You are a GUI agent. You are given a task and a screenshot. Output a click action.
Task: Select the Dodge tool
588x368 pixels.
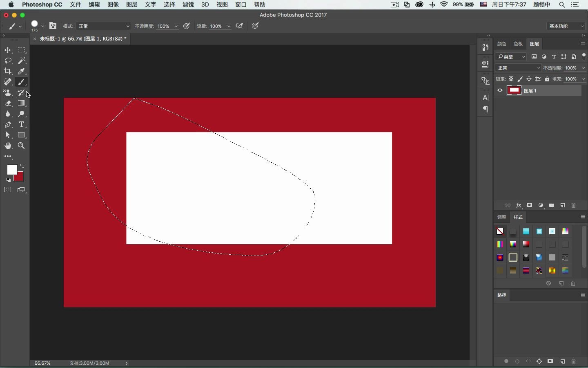(21, 114)
